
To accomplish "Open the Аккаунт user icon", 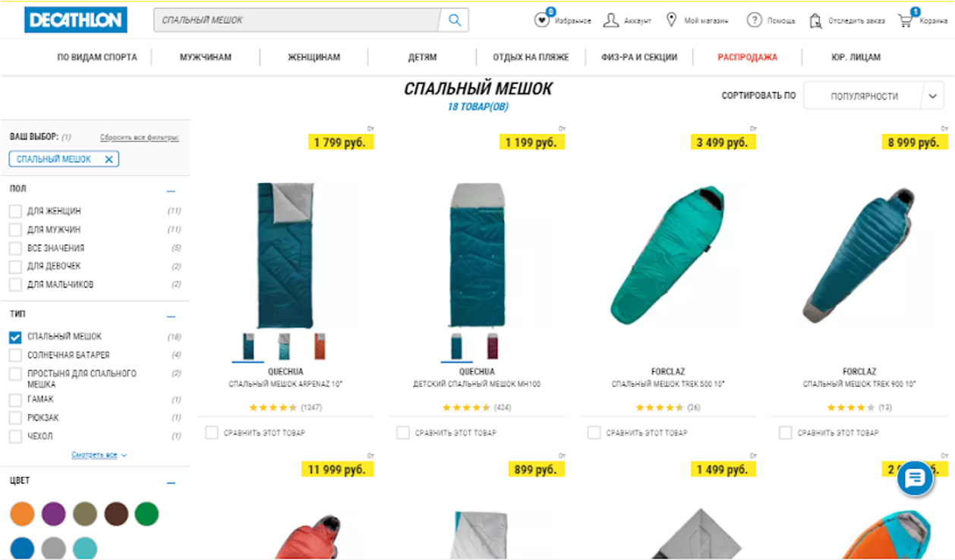I will 611,20.
